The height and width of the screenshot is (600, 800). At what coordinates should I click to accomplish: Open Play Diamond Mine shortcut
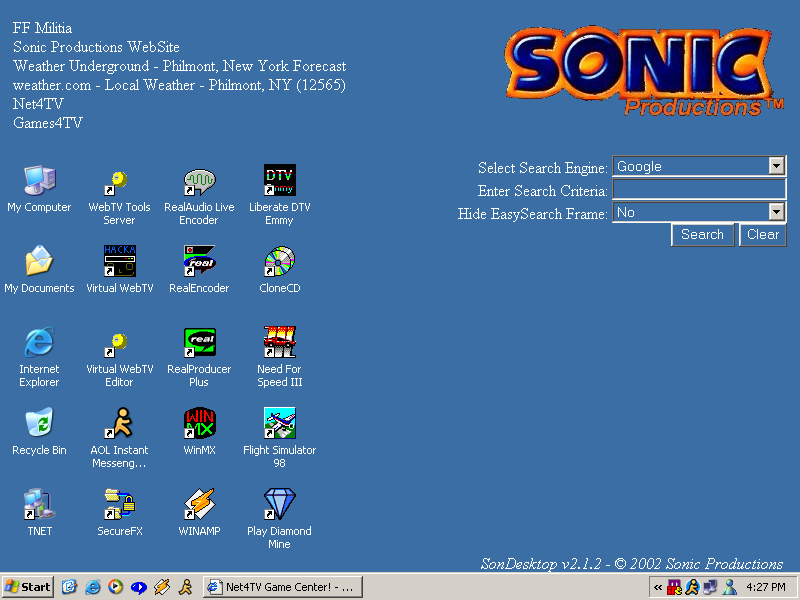(x=279, y=505)
